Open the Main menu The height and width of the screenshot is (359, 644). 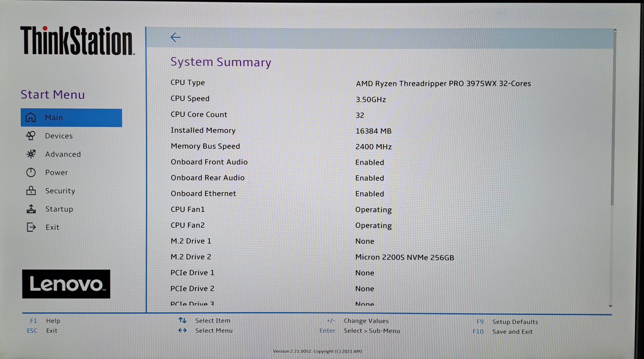71,117
